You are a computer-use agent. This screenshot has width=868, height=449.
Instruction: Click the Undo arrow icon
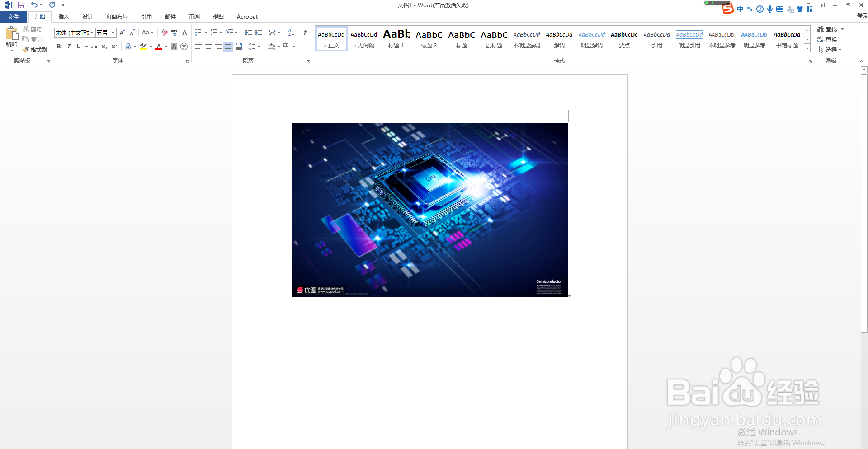point(34,5)
